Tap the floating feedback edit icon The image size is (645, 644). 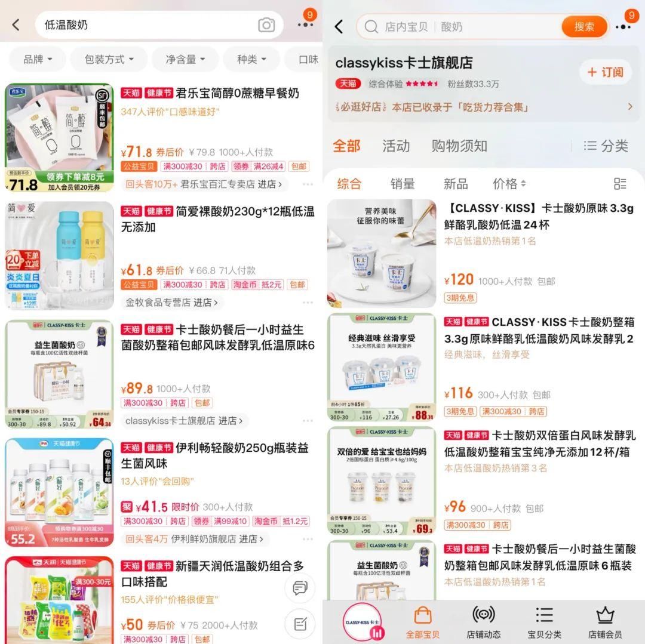300,624
